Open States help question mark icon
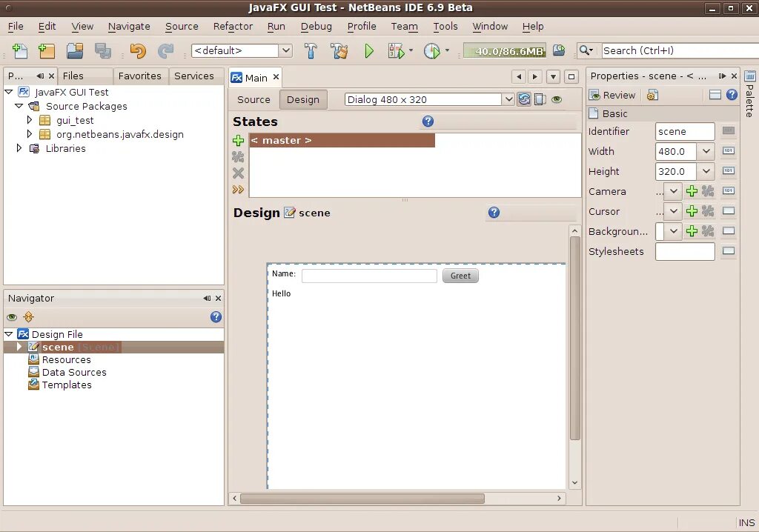 428,121
